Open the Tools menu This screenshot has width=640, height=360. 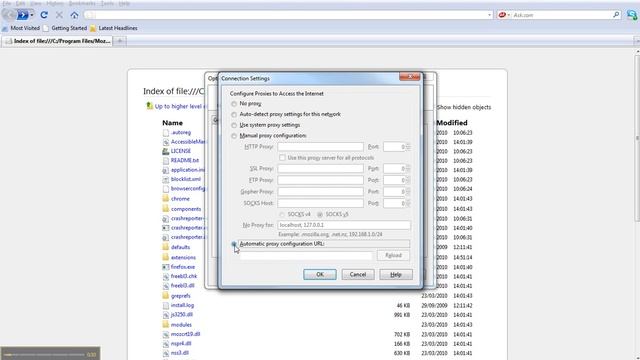pyautogui.click(x=107, y=3)
